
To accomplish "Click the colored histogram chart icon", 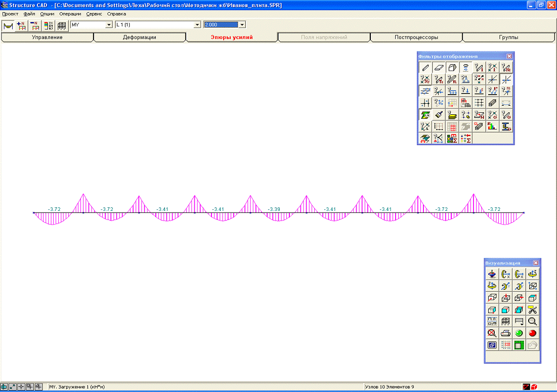I will click(492, 127).
